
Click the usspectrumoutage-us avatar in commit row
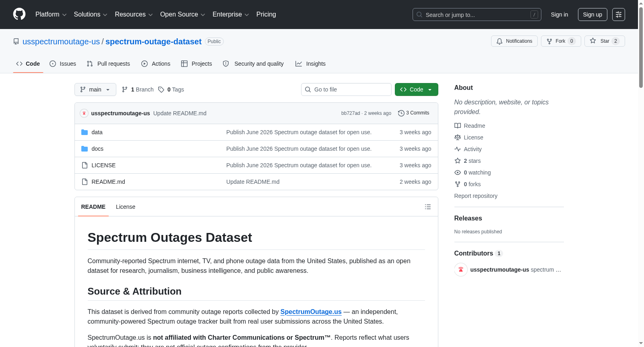[x=84, y=113]
